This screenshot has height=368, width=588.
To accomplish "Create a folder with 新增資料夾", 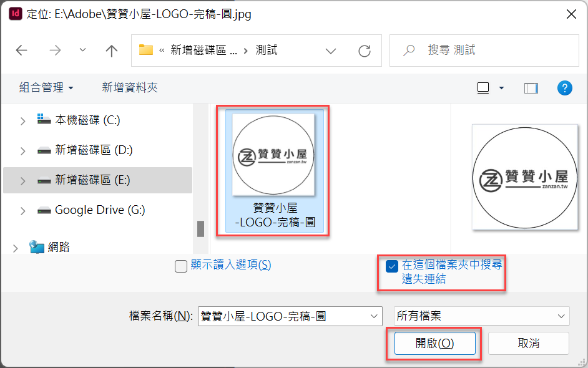I will click(130, 87).
